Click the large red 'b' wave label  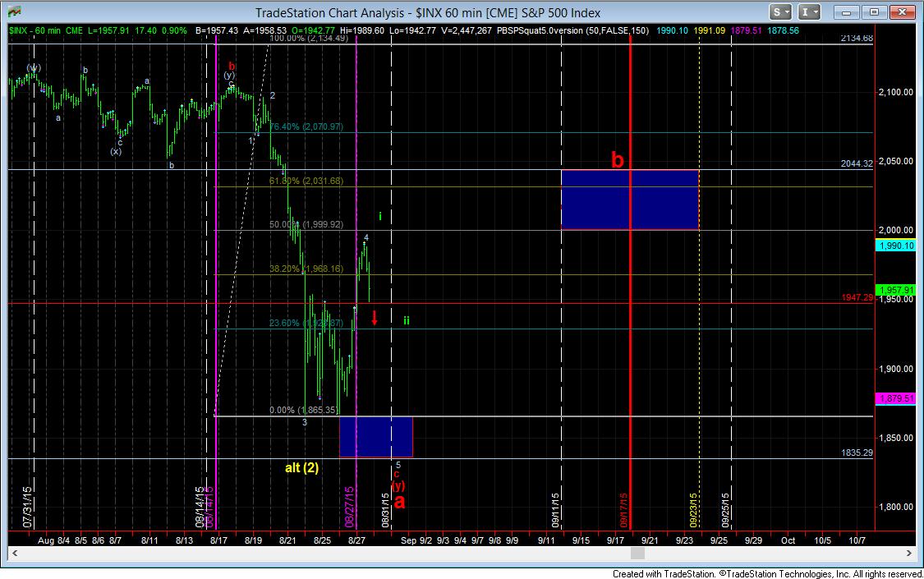pyautogui.click(x=617, y=160)
